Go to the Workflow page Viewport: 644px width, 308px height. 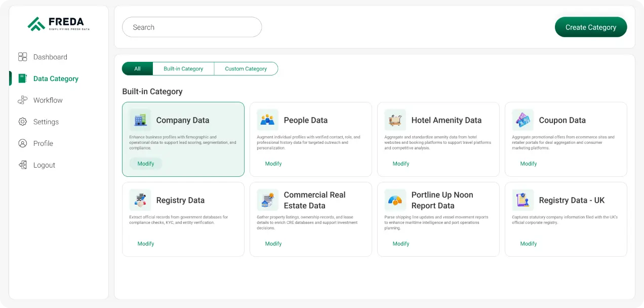tap(48, 100)
